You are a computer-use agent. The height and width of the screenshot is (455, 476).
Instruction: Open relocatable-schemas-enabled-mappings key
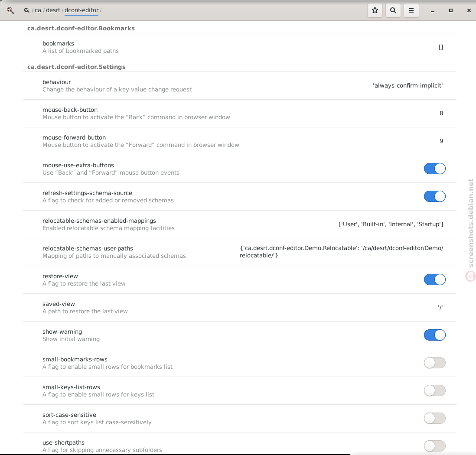(240, 224)
